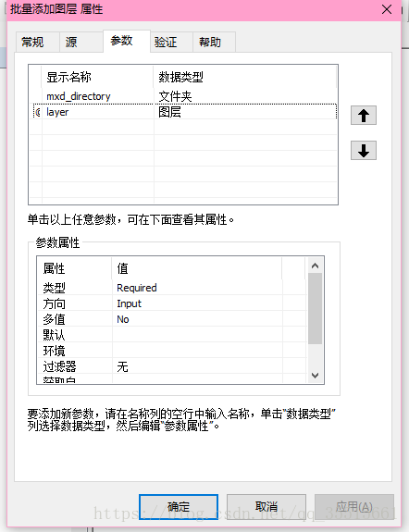
Task: Confirm with the 确定 button
Action: tap(179, 507)
